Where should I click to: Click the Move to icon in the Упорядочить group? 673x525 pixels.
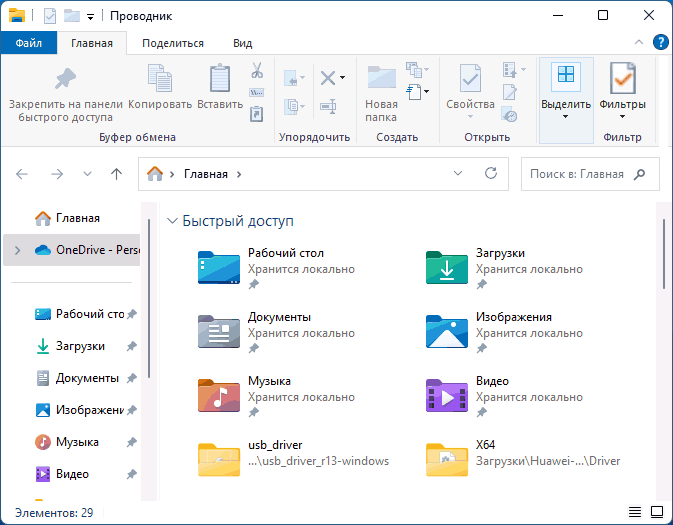tap(292, 79)
